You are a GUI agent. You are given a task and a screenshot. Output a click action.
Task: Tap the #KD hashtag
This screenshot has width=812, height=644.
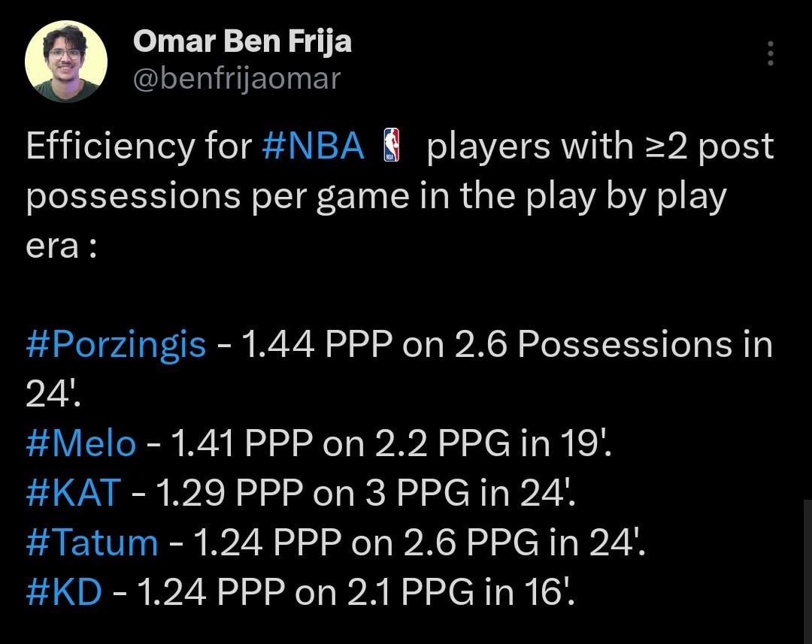64,592
